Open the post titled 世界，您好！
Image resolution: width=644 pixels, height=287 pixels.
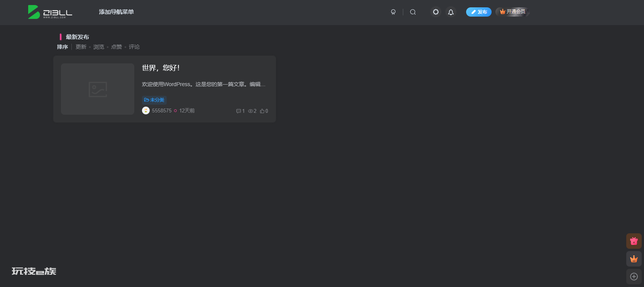(161, 68)
